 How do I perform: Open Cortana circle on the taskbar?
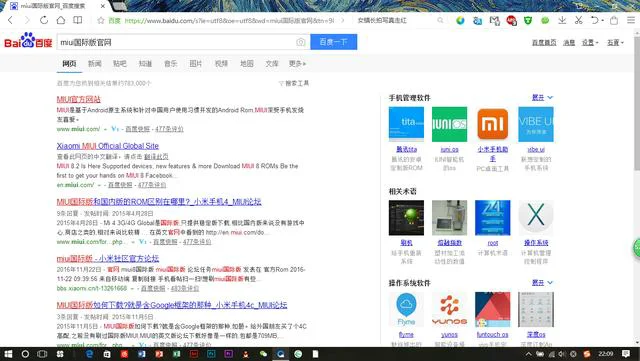coord(25,354)
